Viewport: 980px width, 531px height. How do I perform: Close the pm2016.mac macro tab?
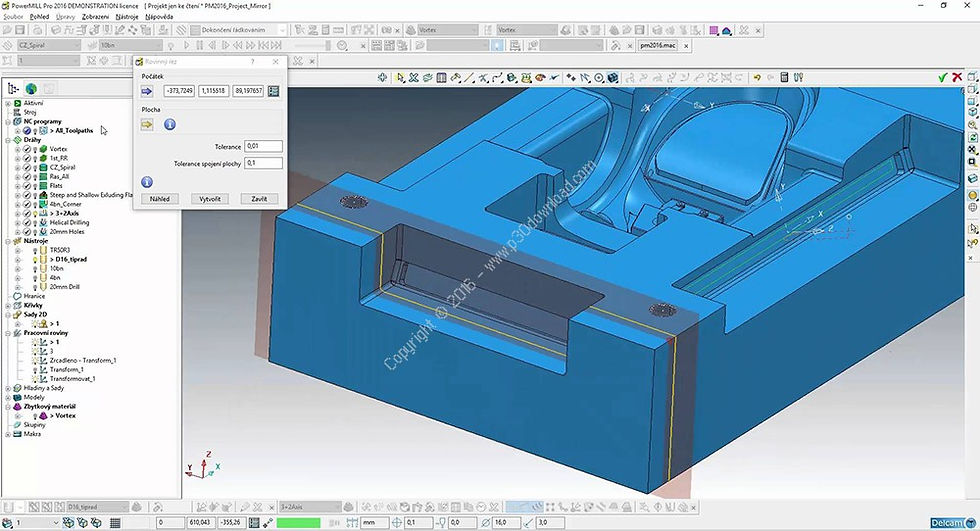click(x=686, y=46)
